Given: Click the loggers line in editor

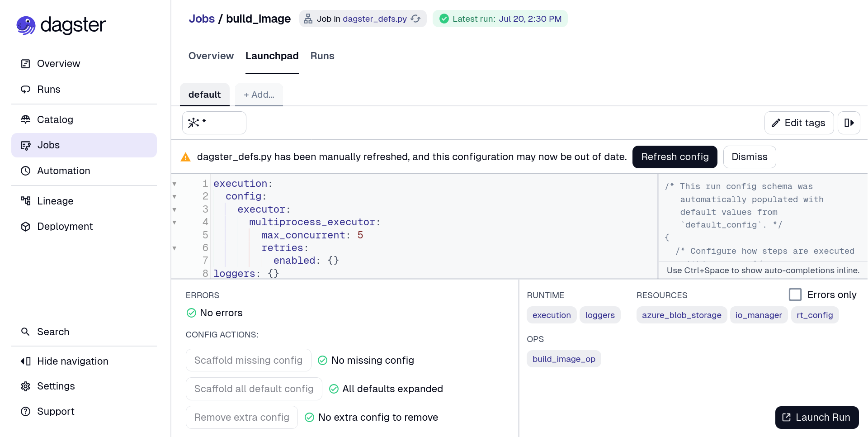Looking at the screenshot, I should [246, 273].
